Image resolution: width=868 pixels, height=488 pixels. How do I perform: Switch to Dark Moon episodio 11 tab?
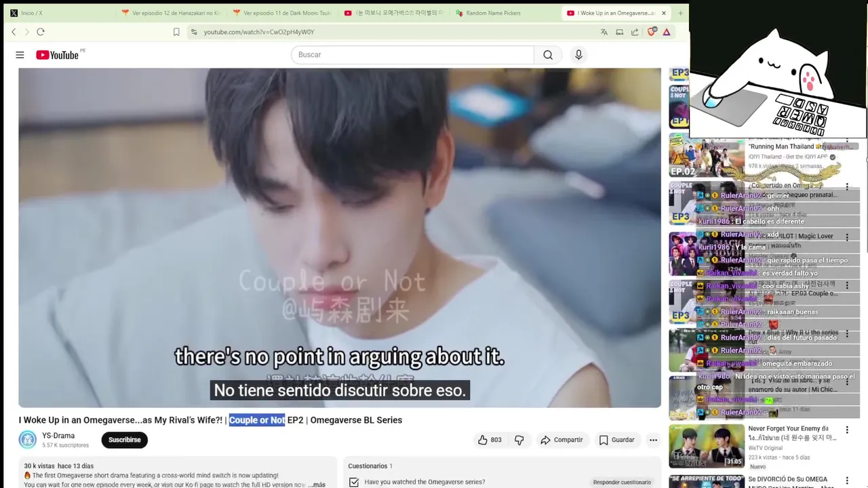[x=281, y=13]
